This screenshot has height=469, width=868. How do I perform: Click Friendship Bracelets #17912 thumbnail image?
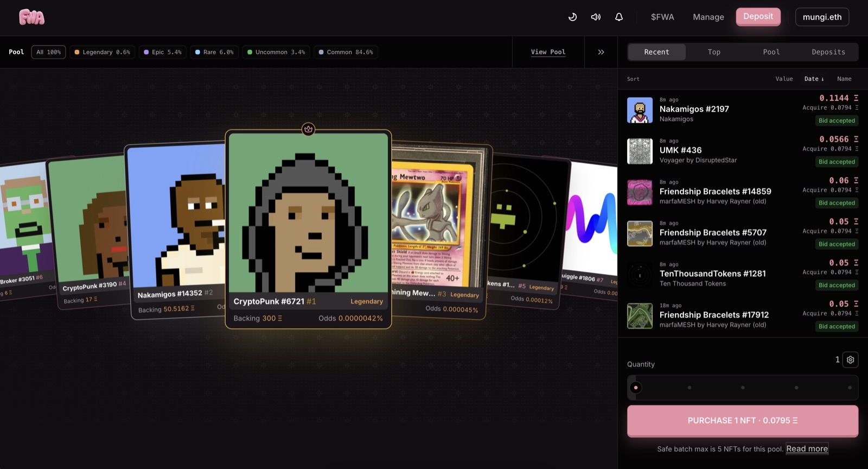(x=640, y=316)
